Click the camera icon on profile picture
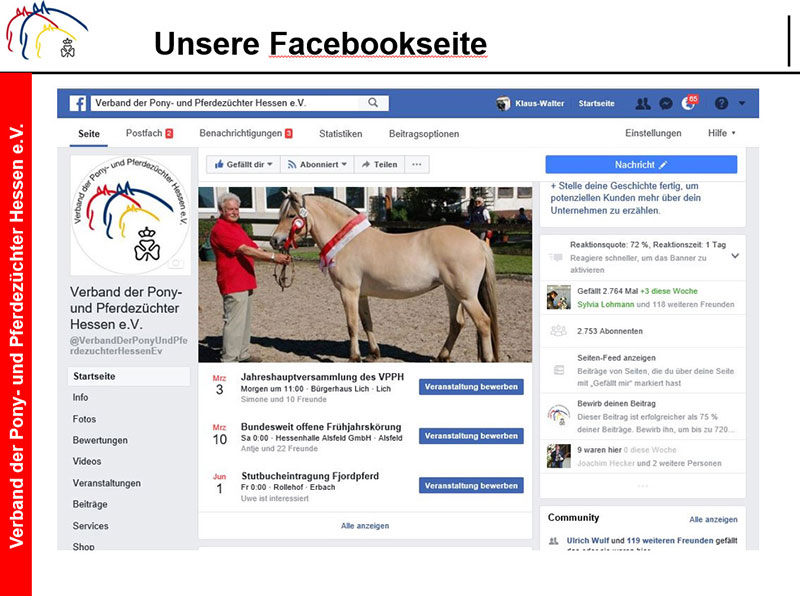 pos(176,263)
